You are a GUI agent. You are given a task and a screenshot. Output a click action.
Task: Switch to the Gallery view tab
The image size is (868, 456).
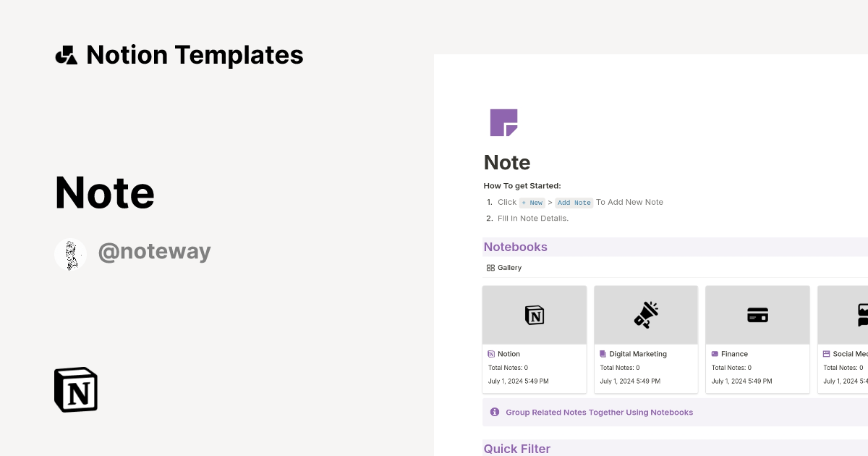(x=503, y=267)
